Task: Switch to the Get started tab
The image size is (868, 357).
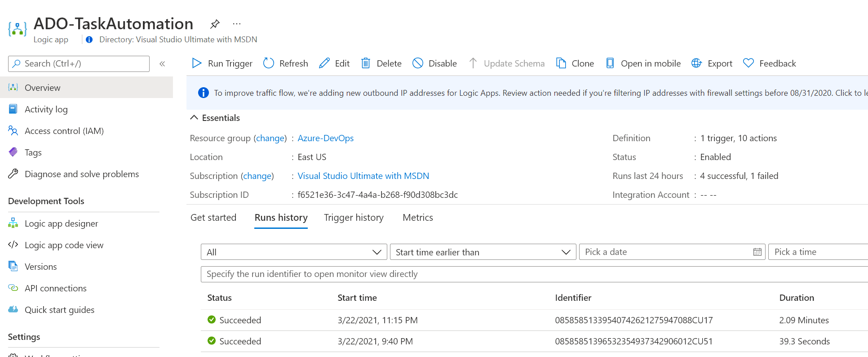Action: [213, 218]
